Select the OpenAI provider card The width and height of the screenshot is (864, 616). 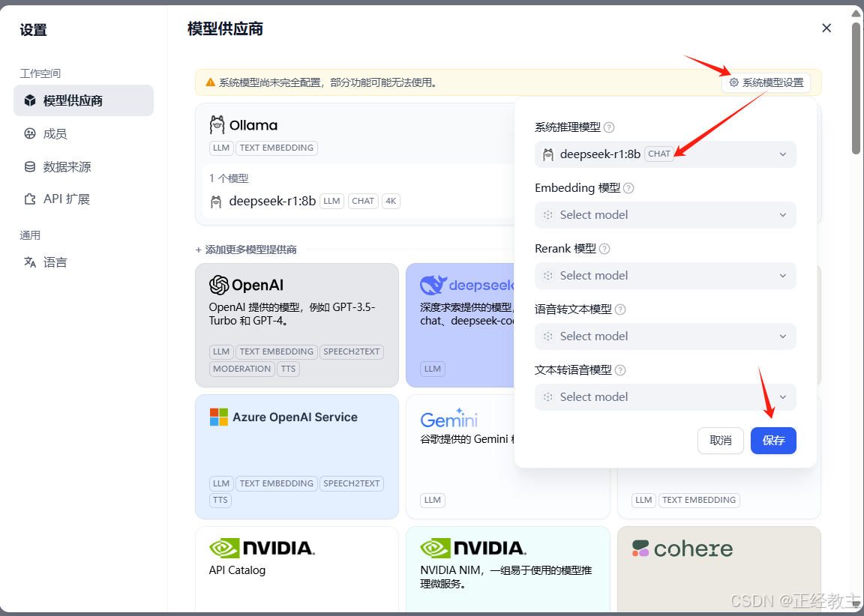(296, 324)
